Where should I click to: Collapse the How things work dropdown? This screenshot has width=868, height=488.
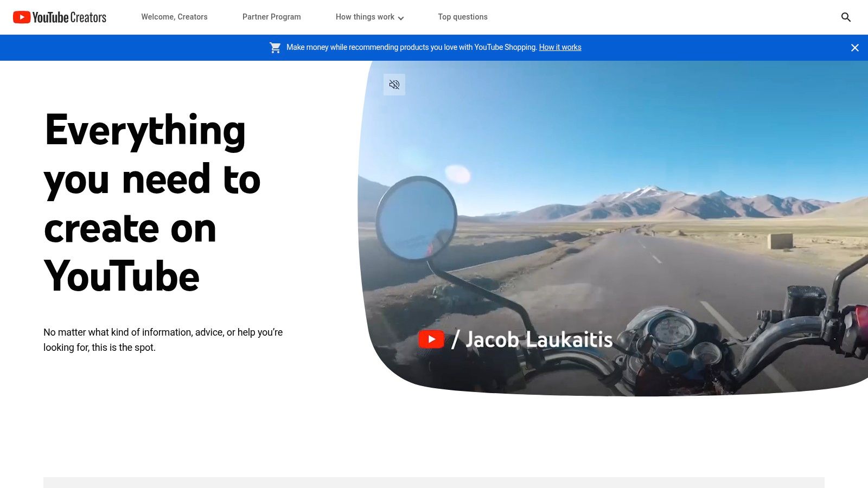point(369,17)
